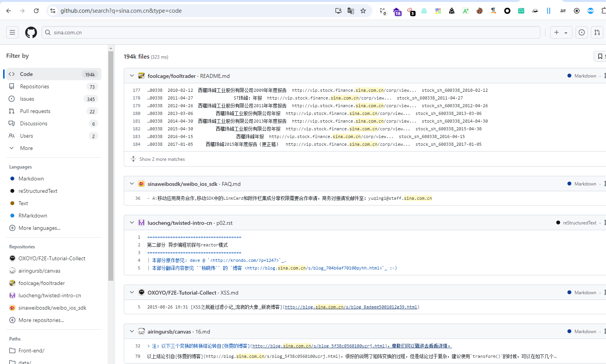Filter by RMarkdown language
606x364 pixels.
tap(33, 216)
